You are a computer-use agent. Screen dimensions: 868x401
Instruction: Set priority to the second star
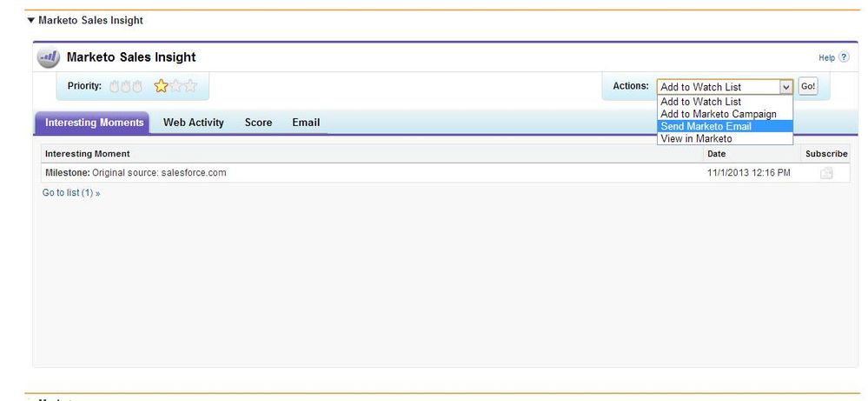click(x=176, y=86)
